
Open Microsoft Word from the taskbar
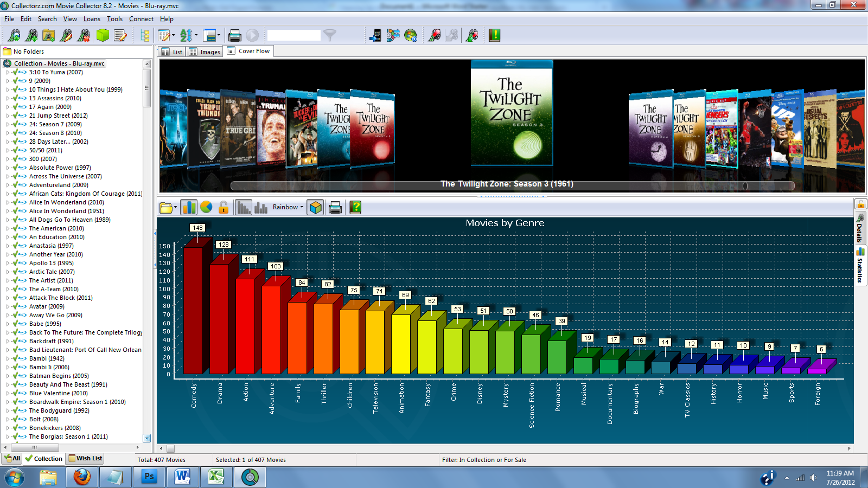pyautogui.click(x=182, y=477)
